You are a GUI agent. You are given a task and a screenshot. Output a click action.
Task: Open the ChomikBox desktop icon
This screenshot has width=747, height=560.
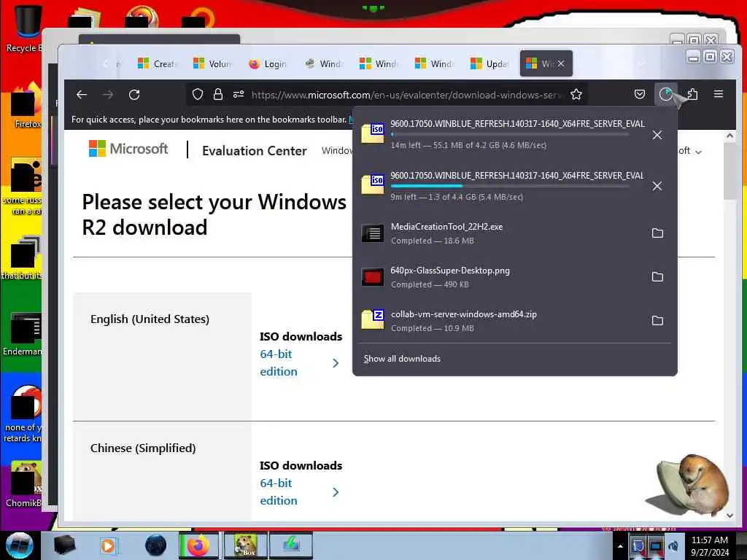pos(25,484)
